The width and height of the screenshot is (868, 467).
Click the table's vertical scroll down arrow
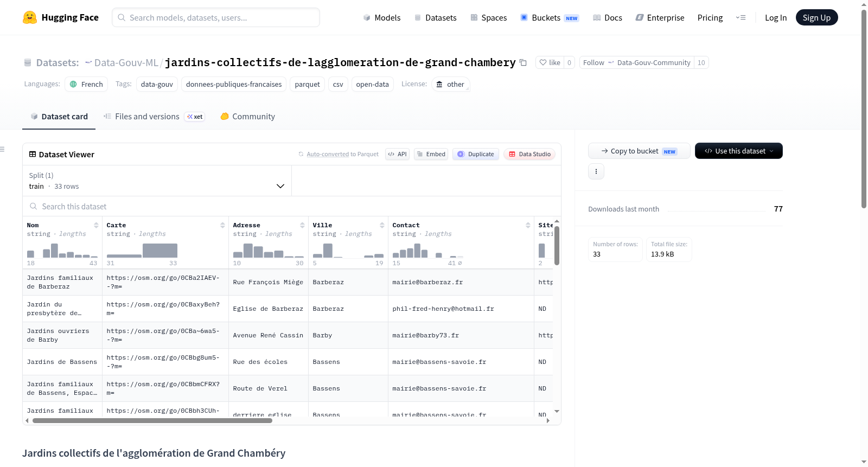557,412
